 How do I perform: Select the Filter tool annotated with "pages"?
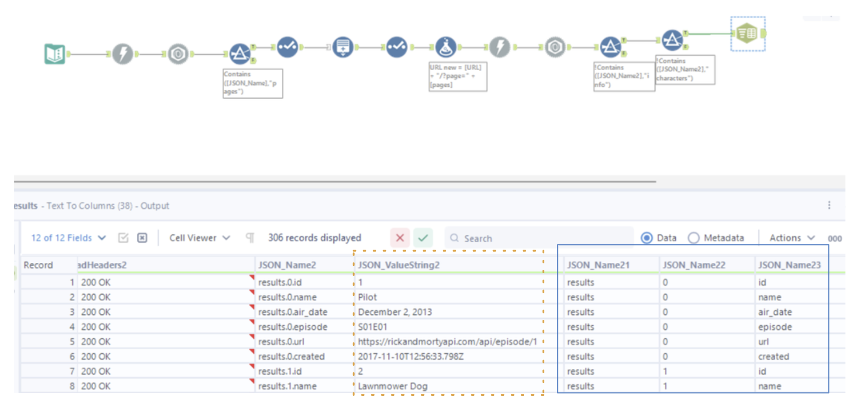point(240,53)
